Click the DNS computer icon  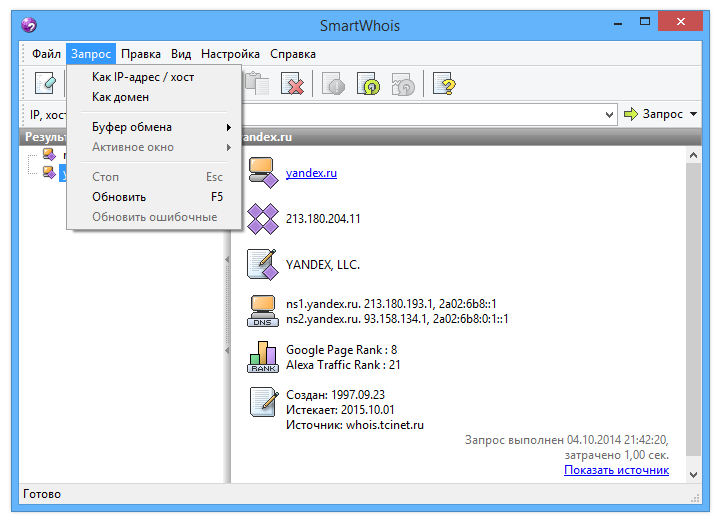coord(263,311)
